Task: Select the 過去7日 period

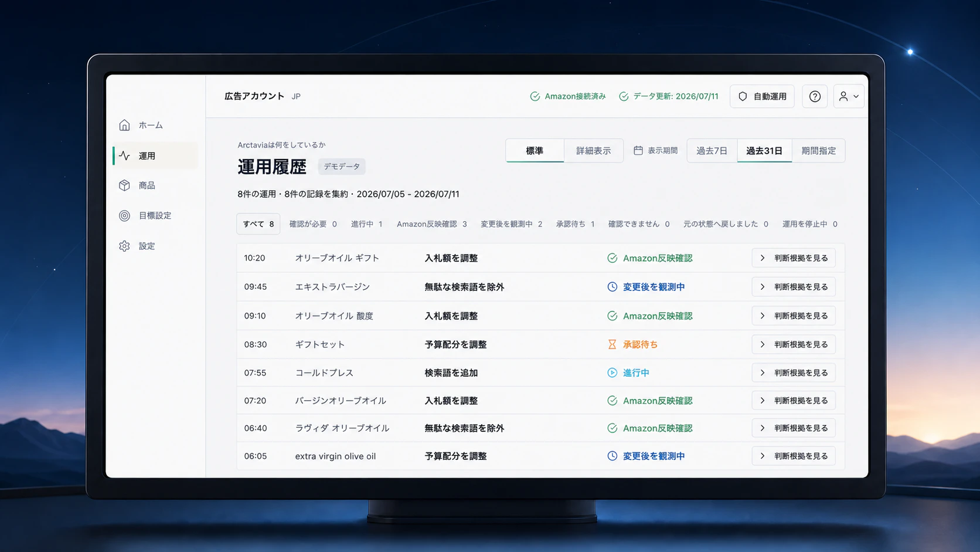Action: (x=712, y=151)
